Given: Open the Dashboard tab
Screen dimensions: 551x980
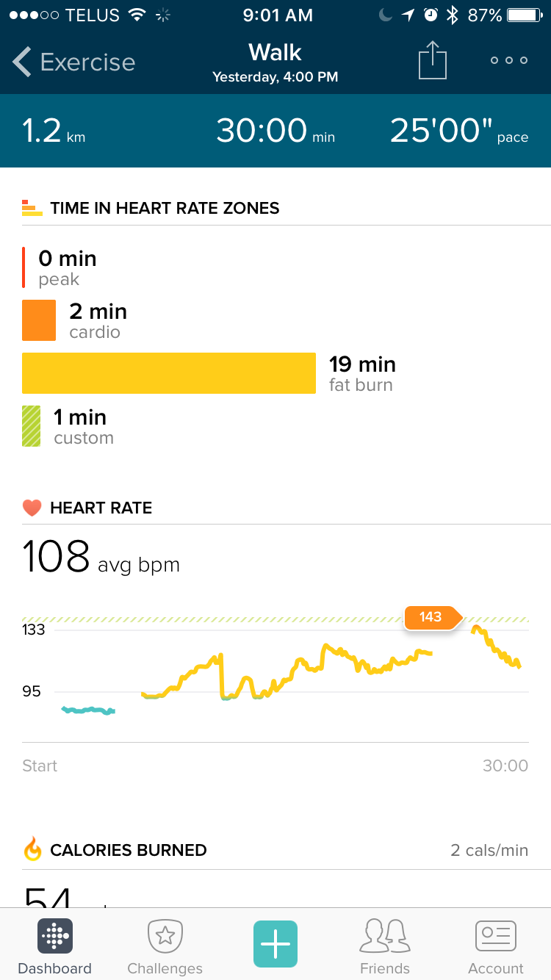Looking at the screenshot, I should click(55, 946).
